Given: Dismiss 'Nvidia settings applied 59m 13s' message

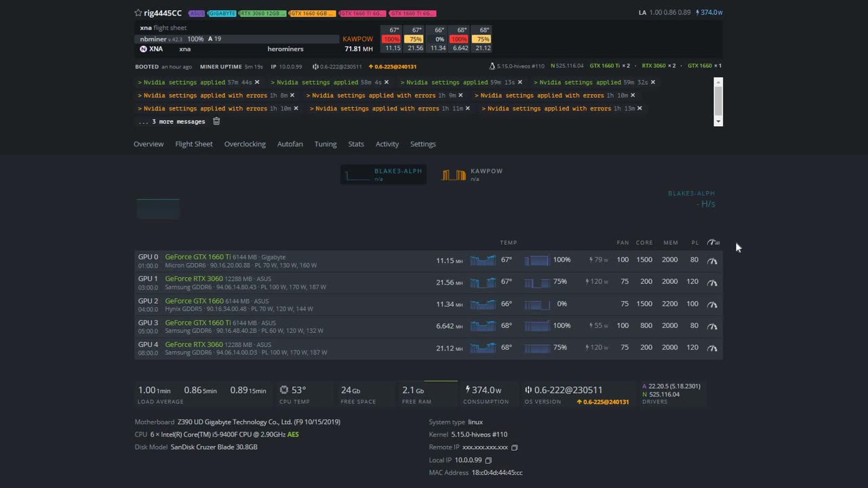Looking at the screenshot, I should tap(520, 82).
